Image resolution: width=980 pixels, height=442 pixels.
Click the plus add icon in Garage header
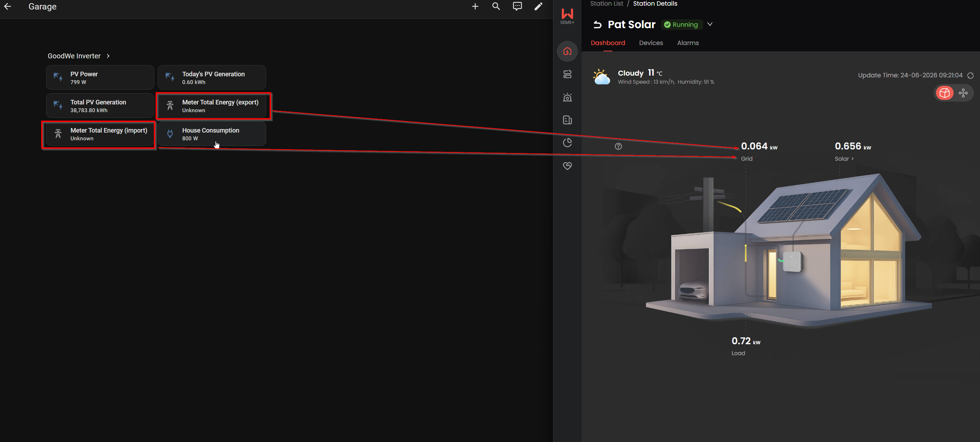[475, 6]
